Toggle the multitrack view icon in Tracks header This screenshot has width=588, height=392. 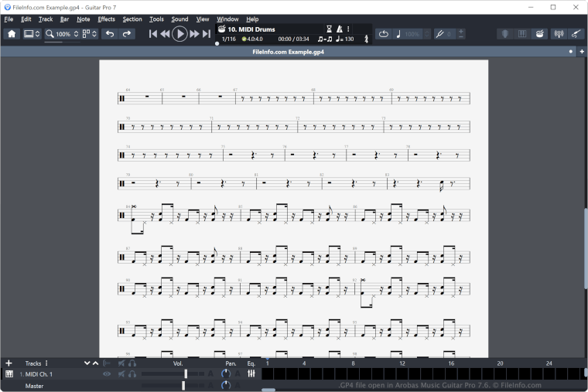click(107, 363)
